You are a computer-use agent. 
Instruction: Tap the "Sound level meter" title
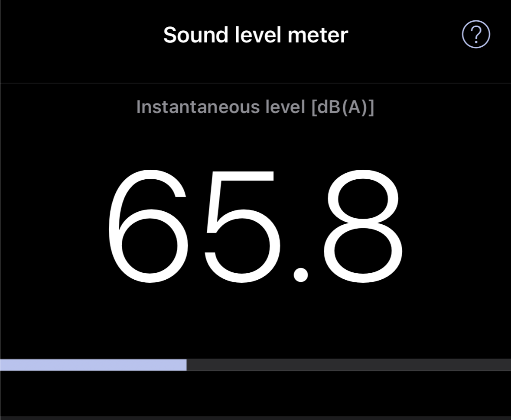click(x=255, y=35)
